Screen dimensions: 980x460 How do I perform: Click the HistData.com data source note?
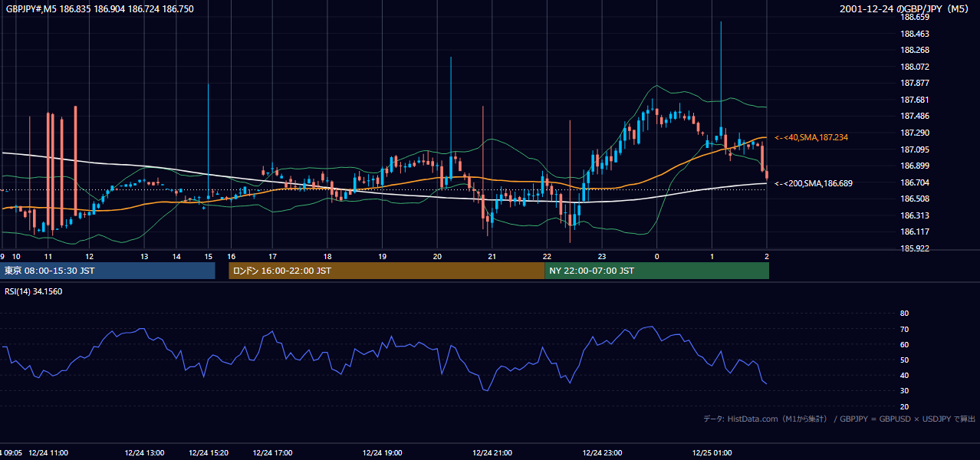[839, 419]
